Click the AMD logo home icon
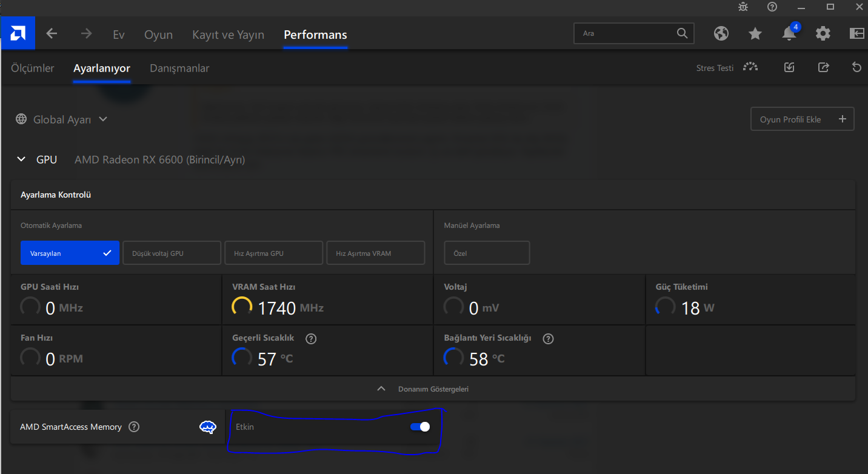Viewport: 868px width, 474px height. pyautogui.click(x=18, y=33)
